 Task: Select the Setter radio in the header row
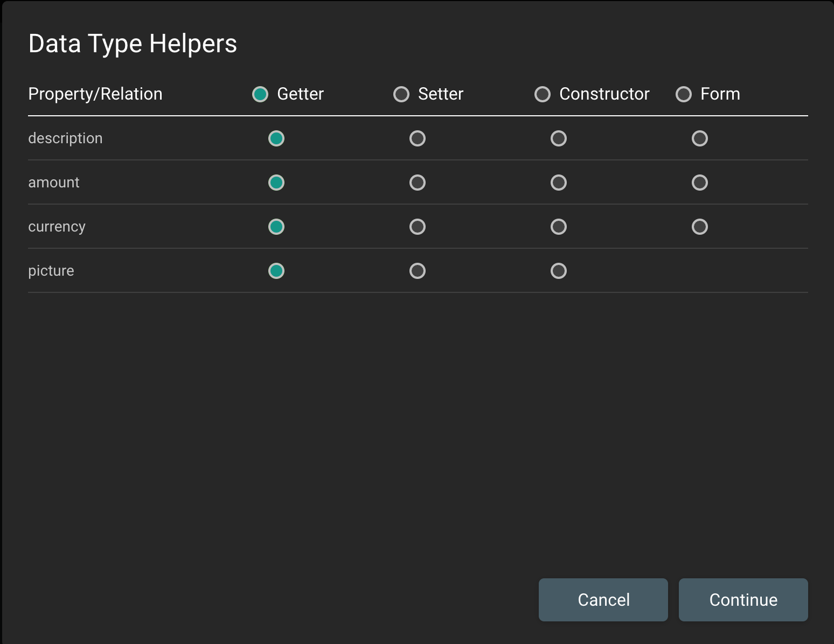click(x=401, y=94)
